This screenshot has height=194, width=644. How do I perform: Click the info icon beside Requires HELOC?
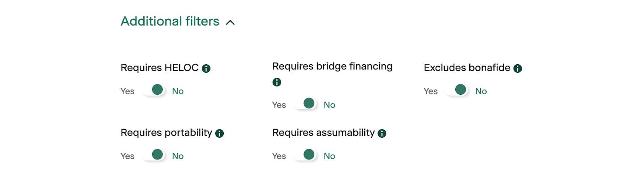(x=206, y=68)
